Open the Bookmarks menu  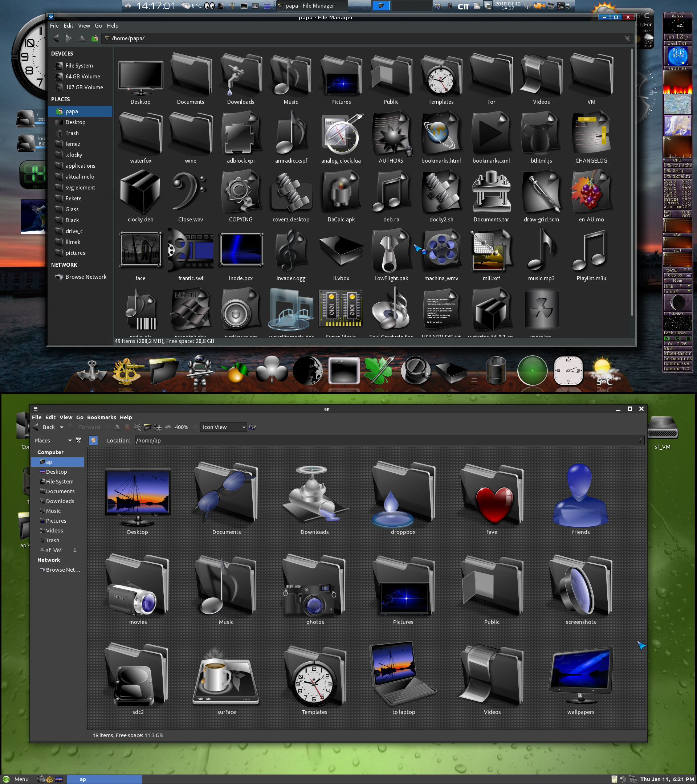pos(101,417)
